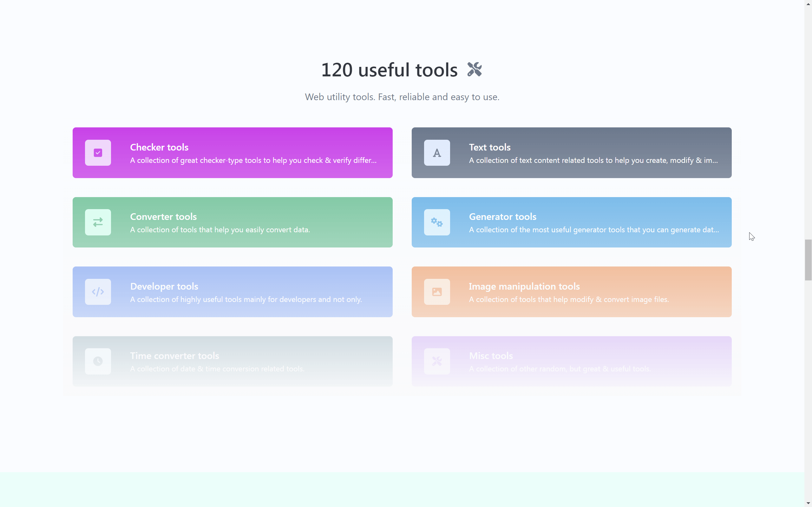Click the Text tools letter A icon
812x507 pixels.
(x=437, y=152)
